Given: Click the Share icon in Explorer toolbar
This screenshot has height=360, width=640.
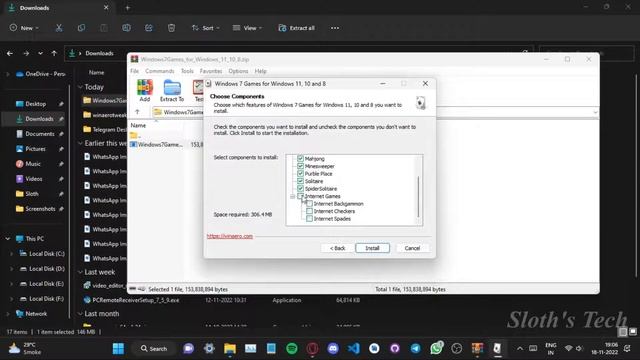Looking at the screenshot, I should (x=149, y=28).
